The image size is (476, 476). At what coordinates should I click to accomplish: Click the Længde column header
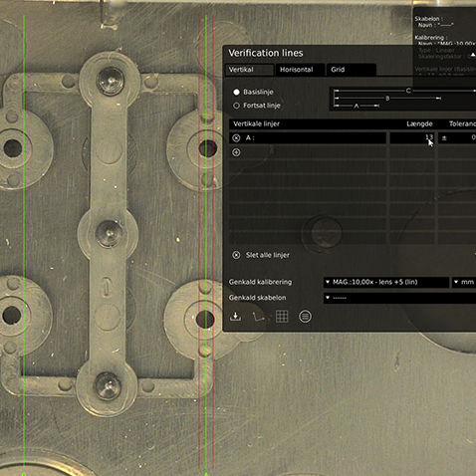point(419,123)
